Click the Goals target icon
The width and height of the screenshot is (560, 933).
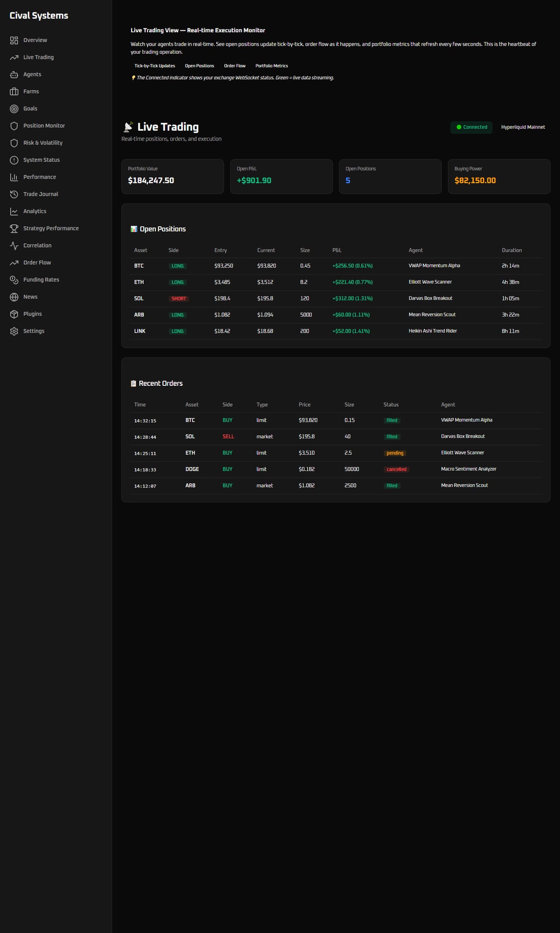pos(14,109)
